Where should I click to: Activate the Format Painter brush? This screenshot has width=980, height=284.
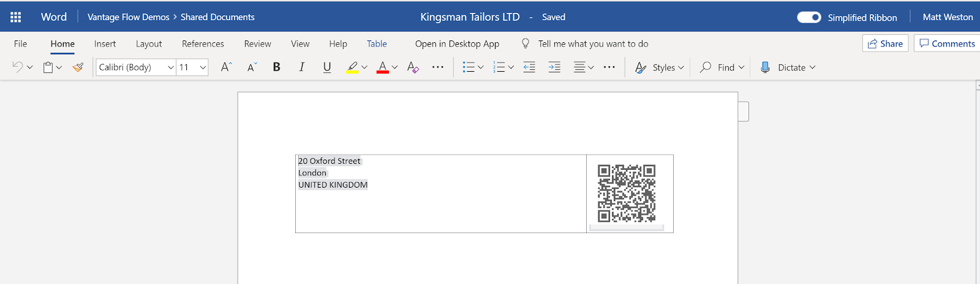point(78,67)
